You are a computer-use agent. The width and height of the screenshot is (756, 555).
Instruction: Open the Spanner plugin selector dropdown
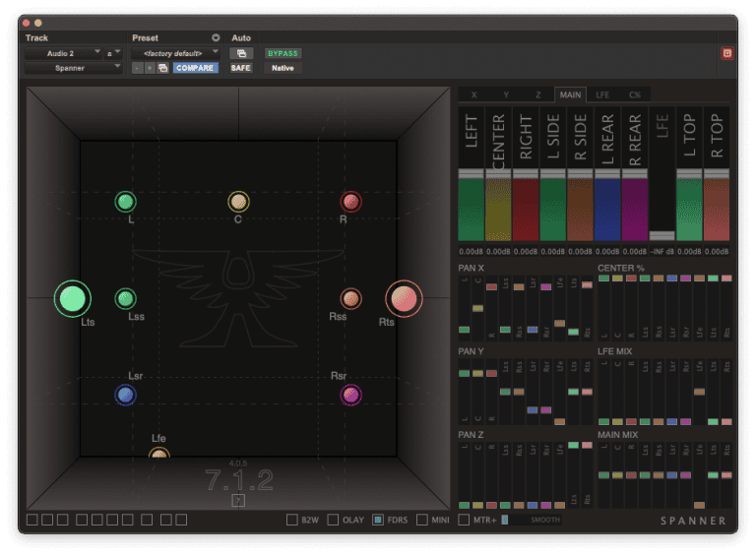coord(73,68)
